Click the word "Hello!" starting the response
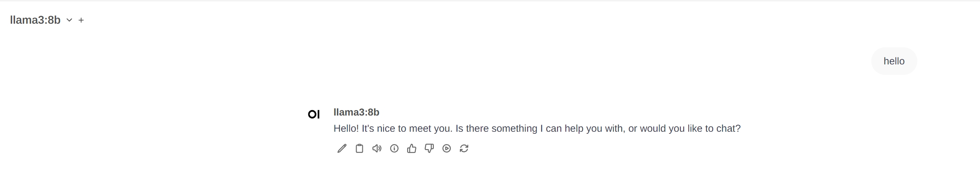This screenshot has height=182, width=980. (x=346, y=128)
